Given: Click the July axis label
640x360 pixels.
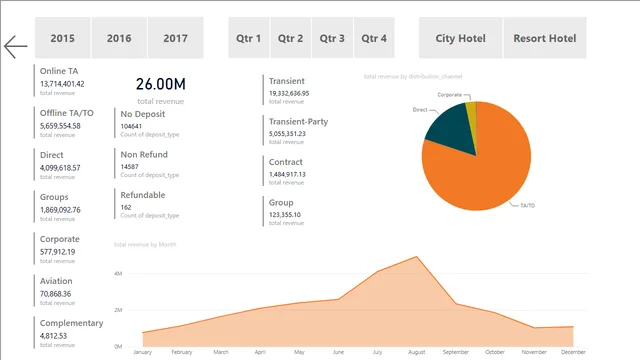Looking at the screenshot, I should 378,352.
